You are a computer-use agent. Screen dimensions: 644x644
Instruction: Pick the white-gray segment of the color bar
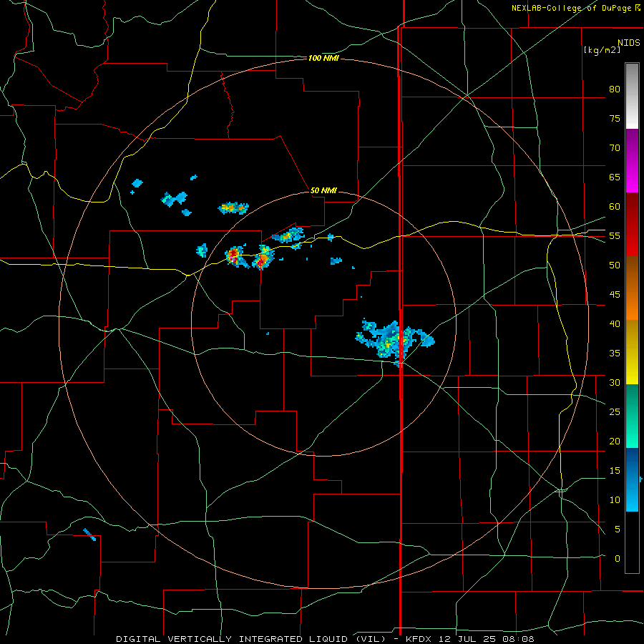click(632, 96)
